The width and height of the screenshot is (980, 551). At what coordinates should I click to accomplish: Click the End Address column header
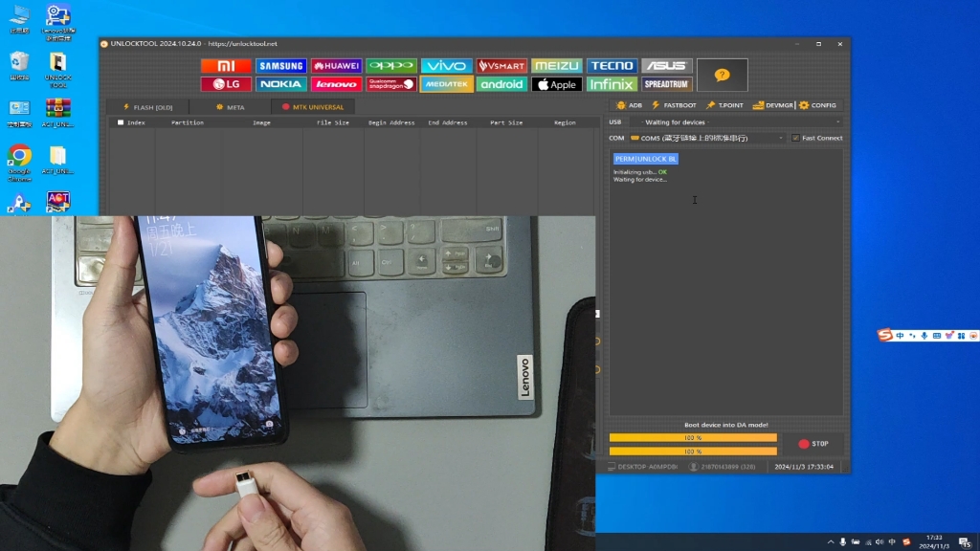coord(448,122)
